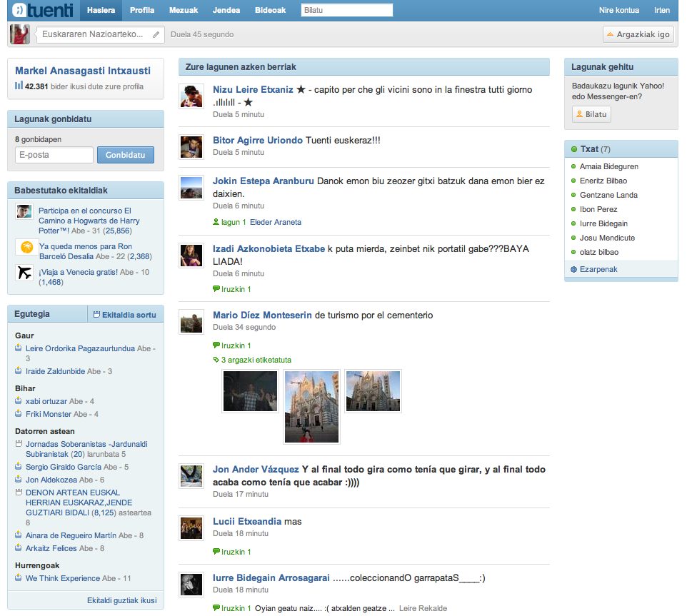This screenshot has width=687, height=616.
Task: Open the Mezuak tab
Action: pos(184,10)
